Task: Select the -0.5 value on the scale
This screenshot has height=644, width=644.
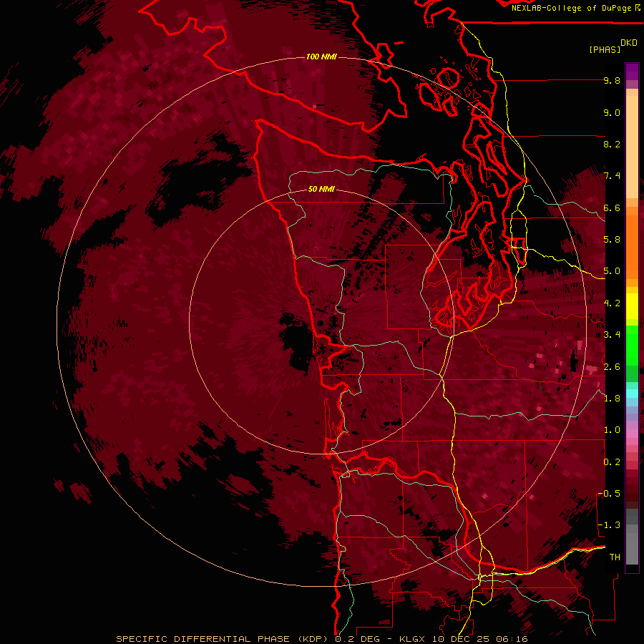Action: [x=609, y=494]
